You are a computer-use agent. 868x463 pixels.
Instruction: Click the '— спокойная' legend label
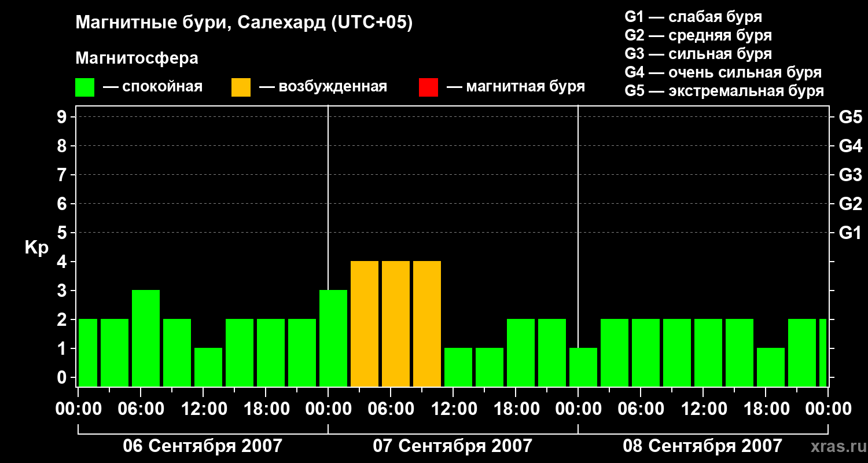click(153, 87)
